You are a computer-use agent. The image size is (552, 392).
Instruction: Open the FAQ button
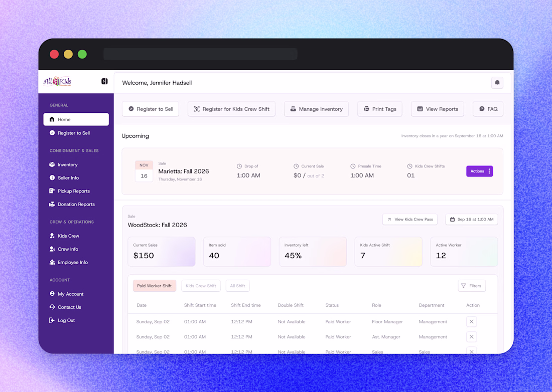488,109
